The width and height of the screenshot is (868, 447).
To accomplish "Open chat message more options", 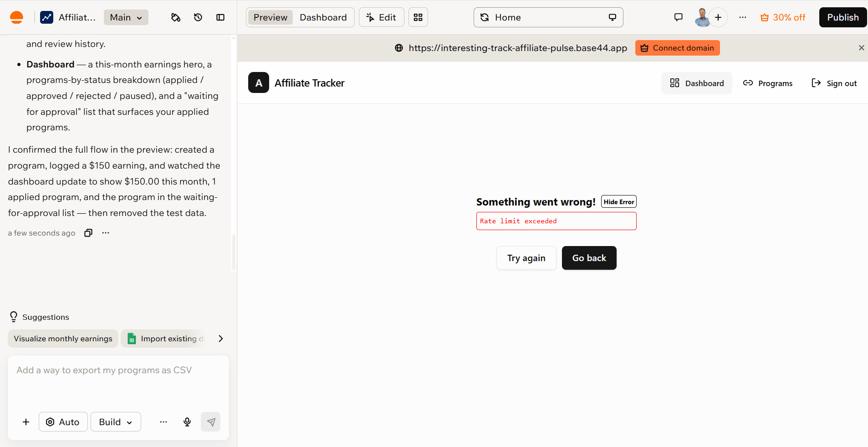I will [x=106, y=233].
